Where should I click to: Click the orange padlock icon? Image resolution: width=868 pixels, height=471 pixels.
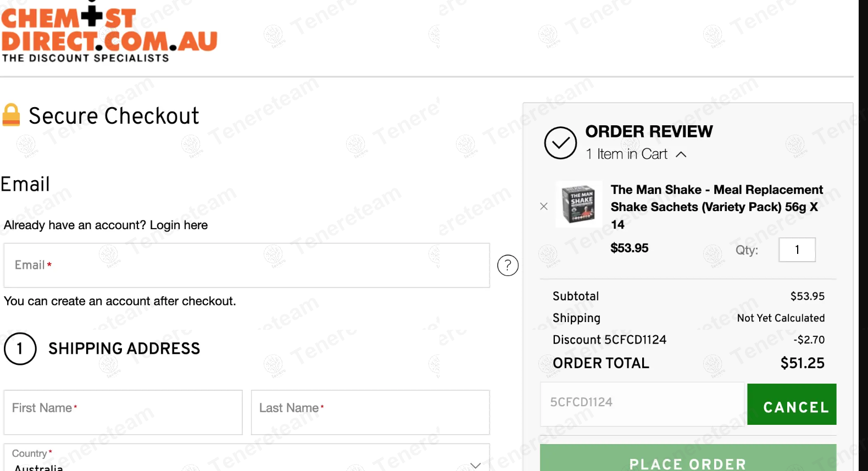coord(11,115)
